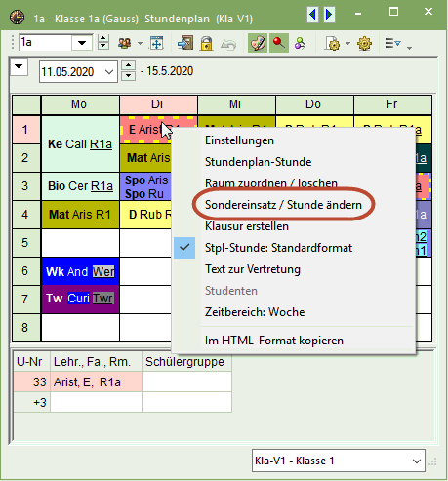Choose Sondereinsatz / Stunde ändern
The height and width of the screenshot is (481, 448).
283,205
